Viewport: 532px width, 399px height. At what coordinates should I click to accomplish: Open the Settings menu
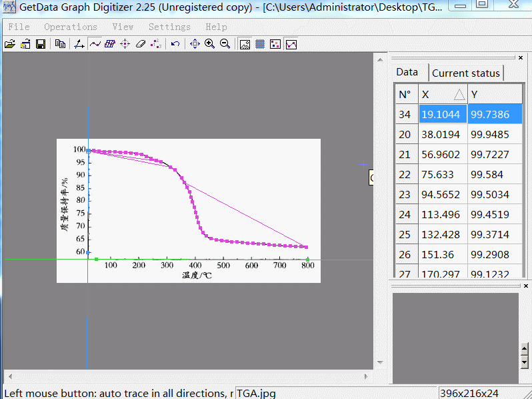click(x=169, y=27)
